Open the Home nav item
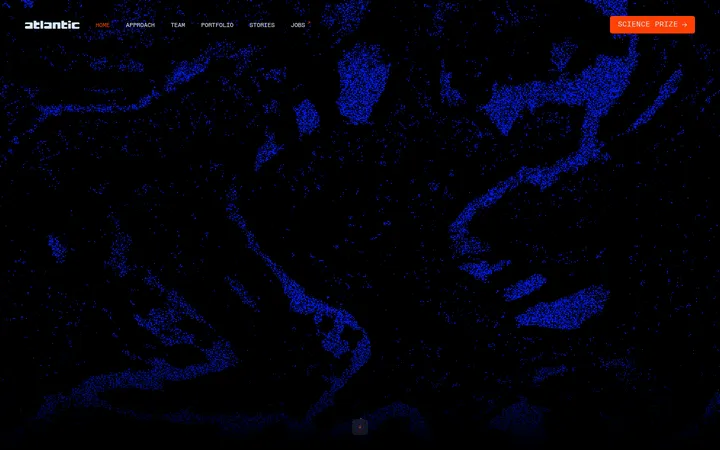The height and width of the screenshot is (450, 720). click(x=102, y=25)
